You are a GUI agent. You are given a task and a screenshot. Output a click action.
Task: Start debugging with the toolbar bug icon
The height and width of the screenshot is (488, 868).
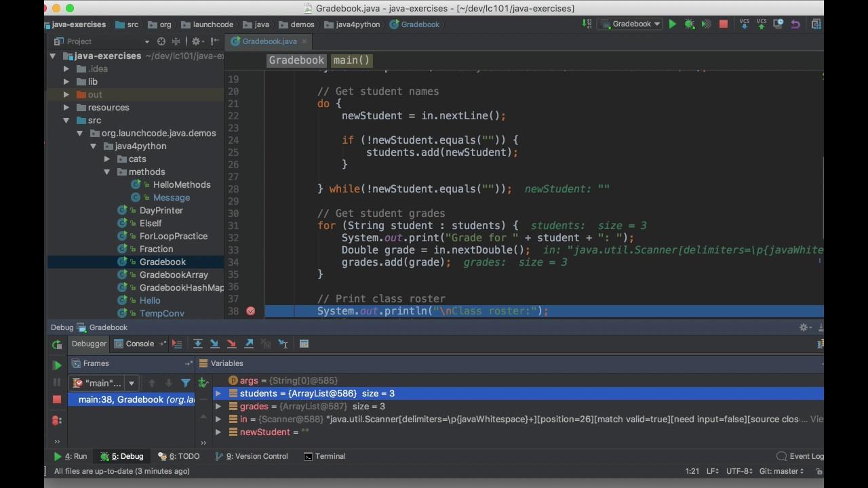point(690,24)
